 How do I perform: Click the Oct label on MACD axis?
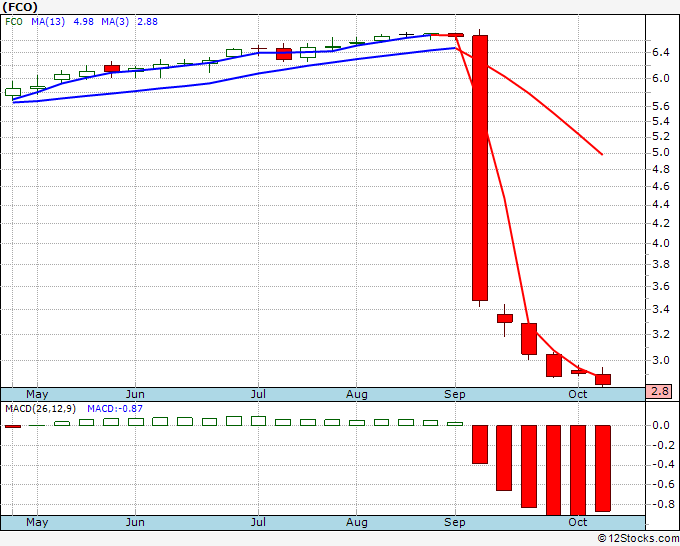click(x=578, y=522)
